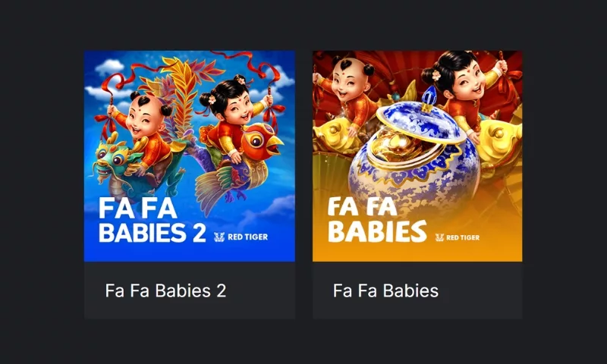Click the Red Tiger logo on orange artwork
The image size is (607, 364).
point(458,237)
